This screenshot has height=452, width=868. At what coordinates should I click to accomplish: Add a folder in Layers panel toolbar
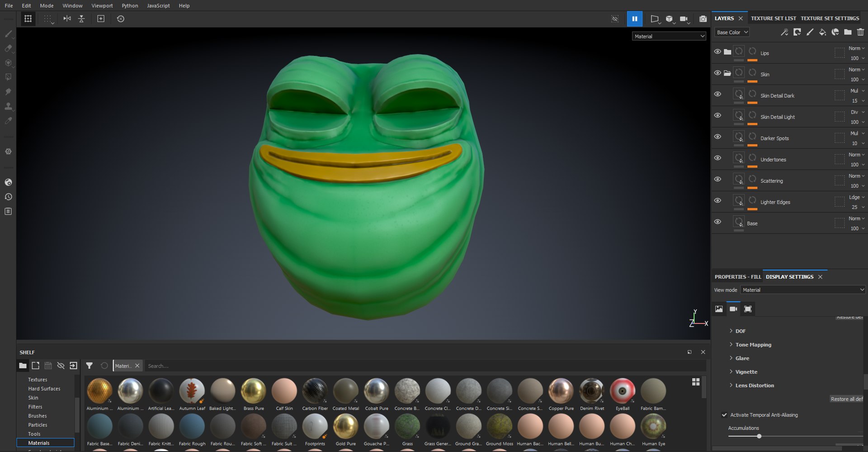[x=848, y=32]
